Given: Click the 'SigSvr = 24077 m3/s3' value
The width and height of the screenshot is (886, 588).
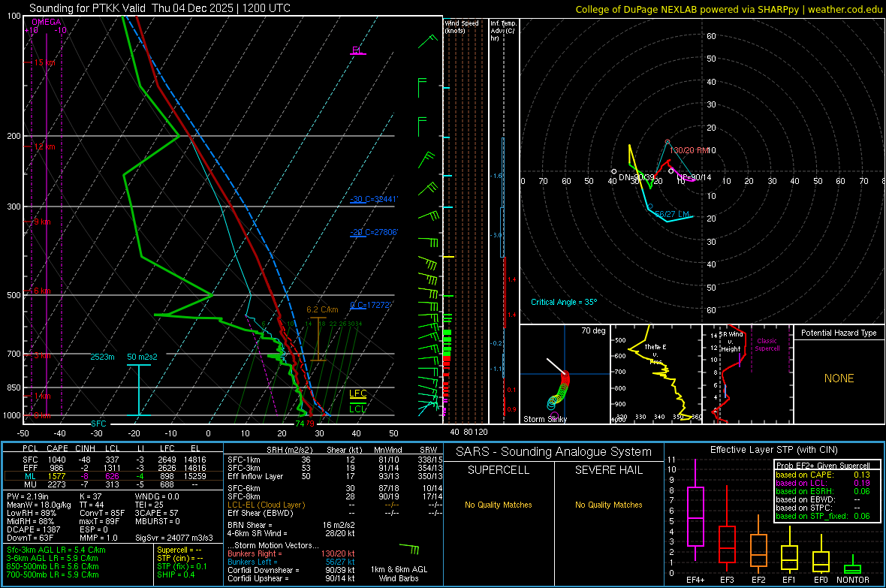Looking at the screenshot, I should coord(174,538).
